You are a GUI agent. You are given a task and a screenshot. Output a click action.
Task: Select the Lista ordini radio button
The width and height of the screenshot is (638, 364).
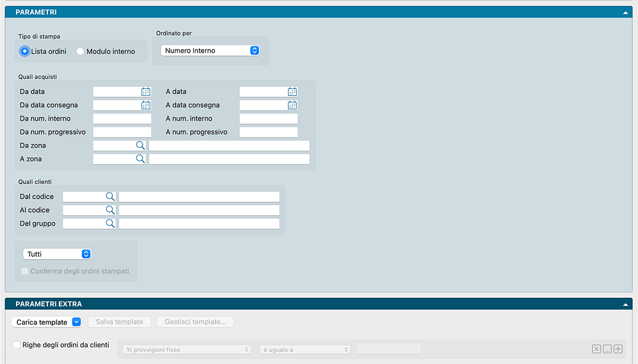[25, 52]
